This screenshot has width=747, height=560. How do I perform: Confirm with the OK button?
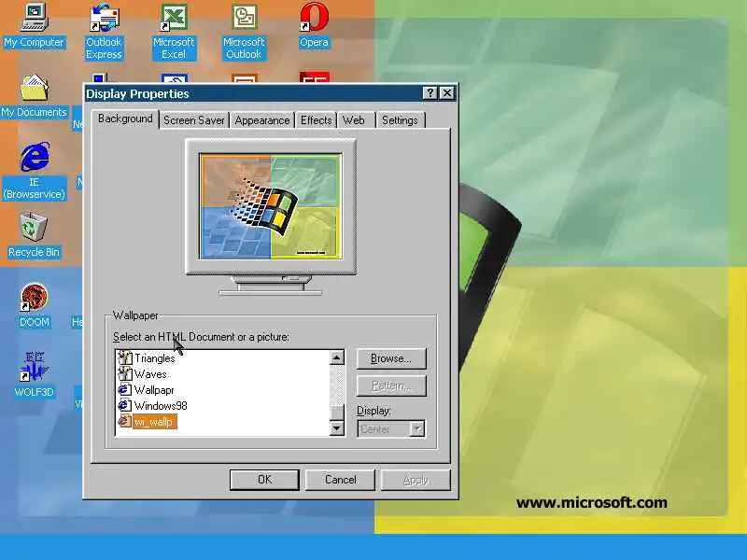point(264,480)
